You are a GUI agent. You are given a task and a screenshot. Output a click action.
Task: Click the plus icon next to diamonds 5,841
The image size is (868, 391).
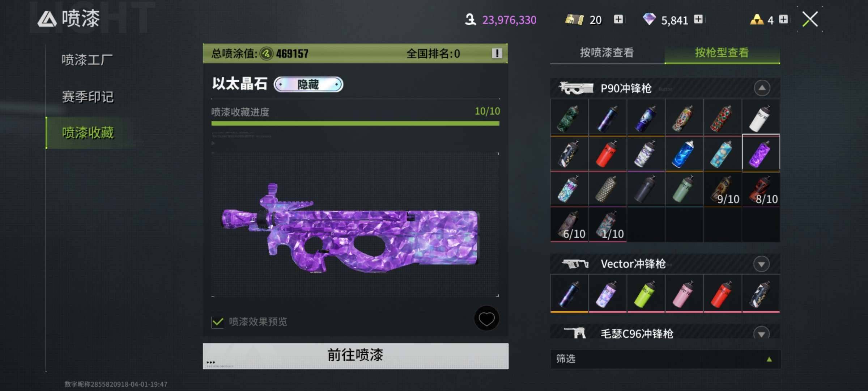(x=698, y=19)
